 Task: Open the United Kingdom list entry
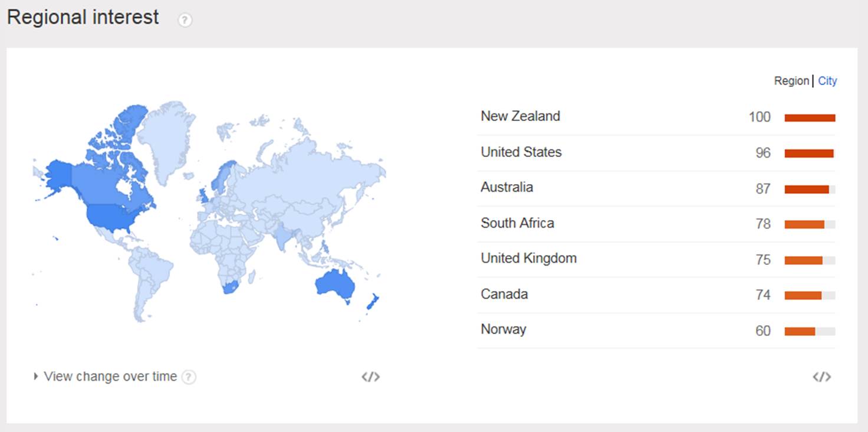[x=528, y=258]
